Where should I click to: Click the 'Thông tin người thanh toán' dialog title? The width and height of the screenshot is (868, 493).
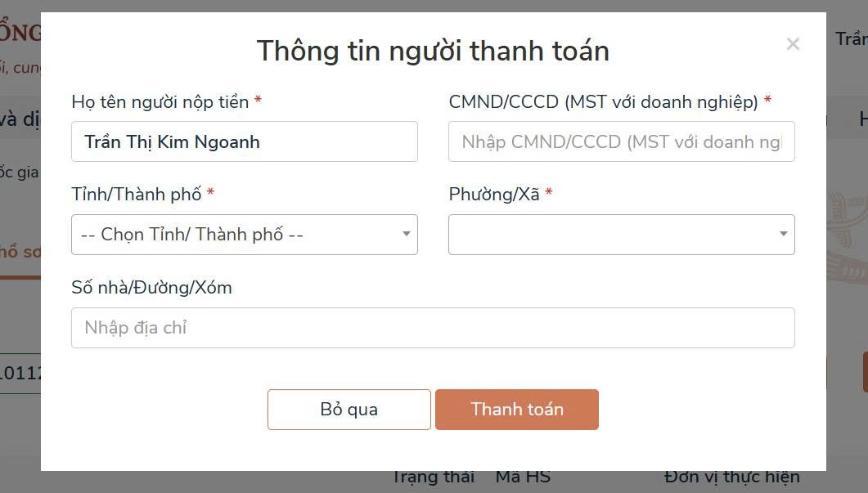click(x=433, y=51)
